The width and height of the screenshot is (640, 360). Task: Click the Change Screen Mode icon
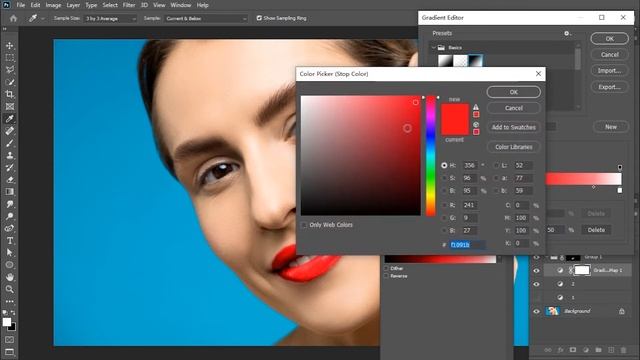tap(9, 352)
